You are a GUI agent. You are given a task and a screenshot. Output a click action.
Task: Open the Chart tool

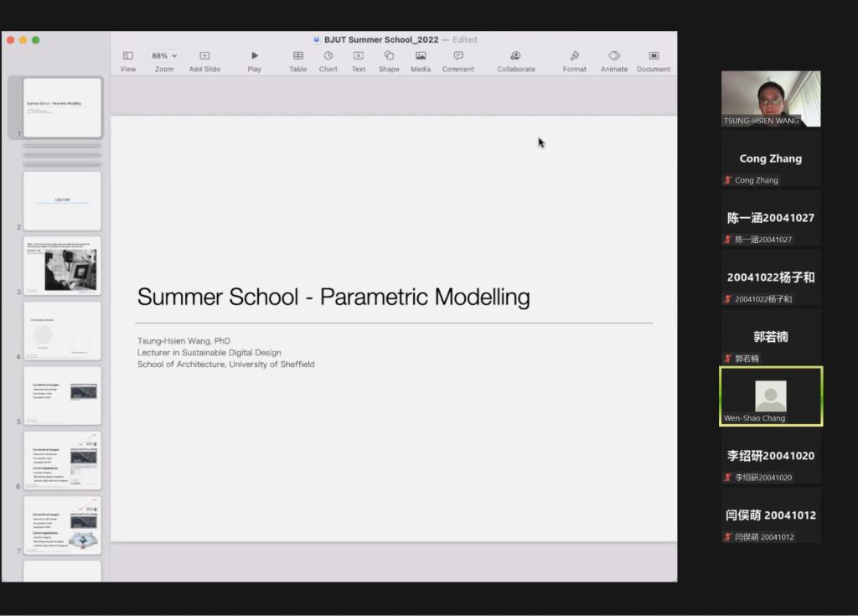point(328,56)
